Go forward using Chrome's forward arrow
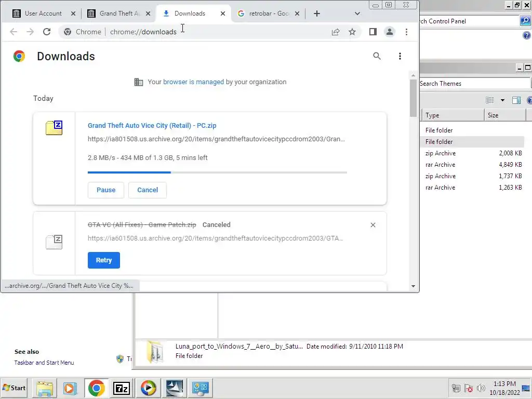532x399 pixels. coord(30,32)
